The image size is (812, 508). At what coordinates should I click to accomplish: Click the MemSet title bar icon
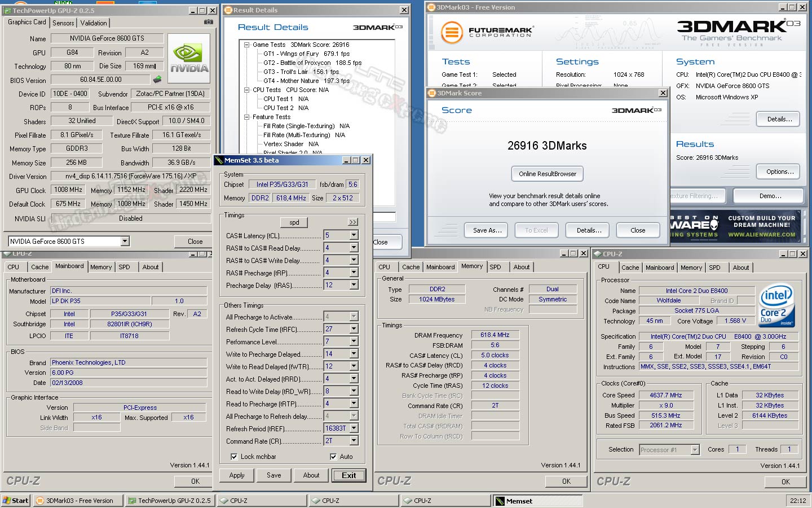[x=219, y=160]
